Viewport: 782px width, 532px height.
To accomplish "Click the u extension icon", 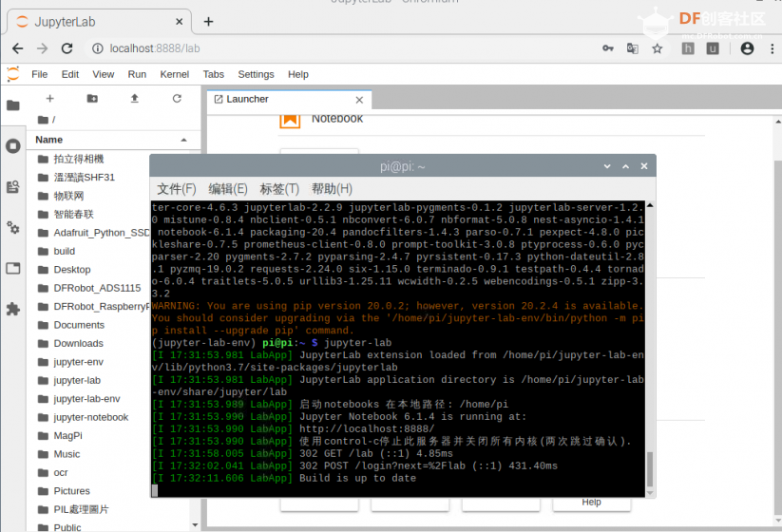I will 713,48.
